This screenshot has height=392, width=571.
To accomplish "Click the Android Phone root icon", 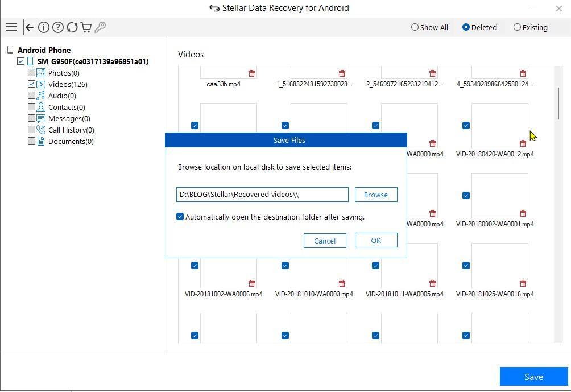I will pyautogui.click(x=11, y=50).
